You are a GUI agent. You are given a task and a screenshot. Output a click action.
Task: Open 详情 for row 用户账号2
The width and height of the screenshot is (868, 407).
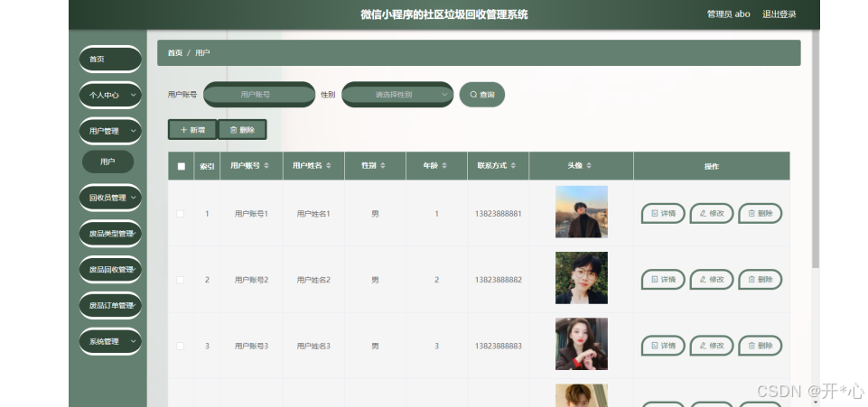click(x=663, y=279)
